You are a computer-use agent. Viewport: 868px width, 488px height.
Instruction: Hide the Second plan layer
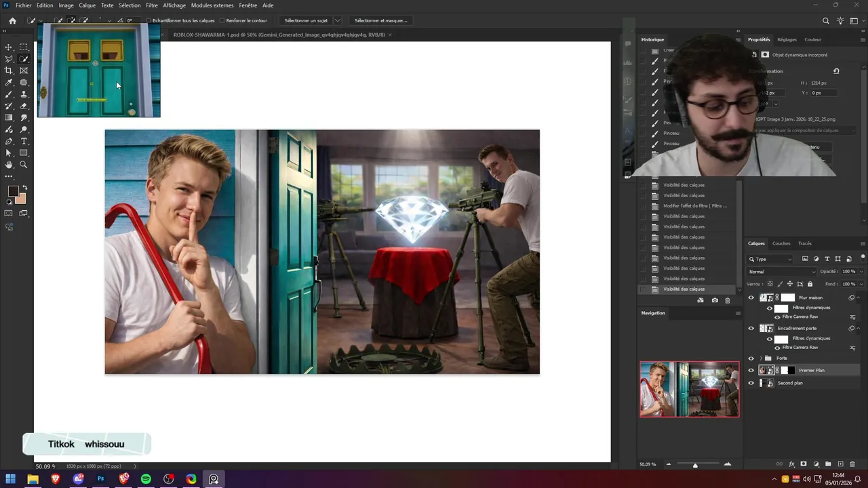click(x=751, y=383)
